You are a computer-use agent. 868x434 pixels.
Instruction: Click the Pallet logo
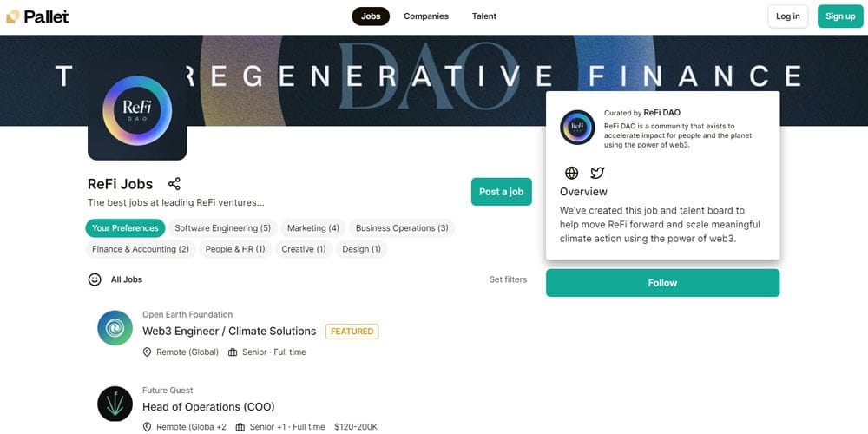37,16
